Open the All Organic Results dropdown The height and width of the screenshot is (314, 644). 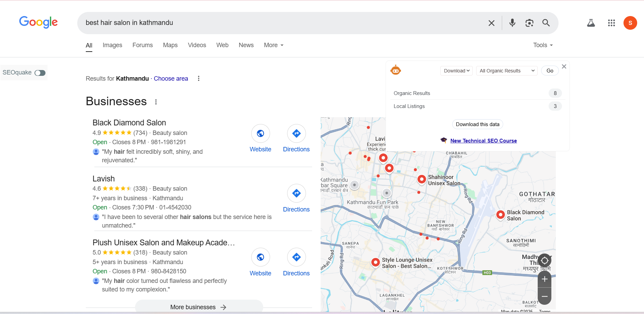pyautogui.click(x=506, y=70)
